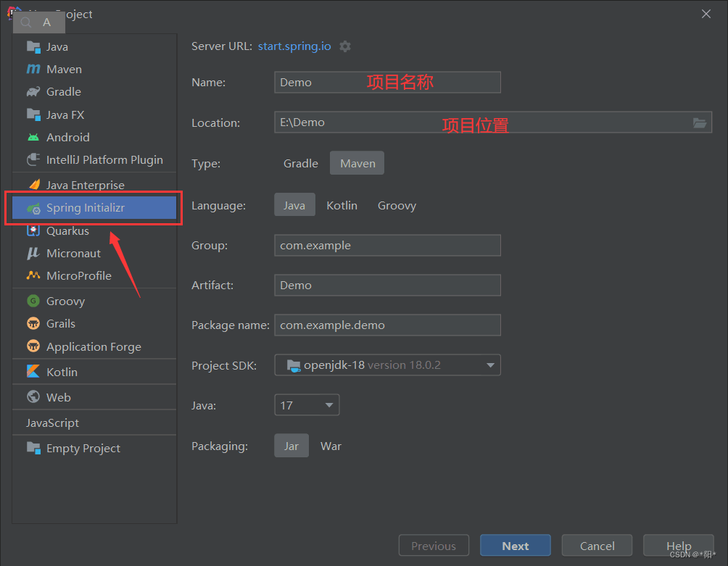Click the Kotlin logo icon

click(33, 372)
